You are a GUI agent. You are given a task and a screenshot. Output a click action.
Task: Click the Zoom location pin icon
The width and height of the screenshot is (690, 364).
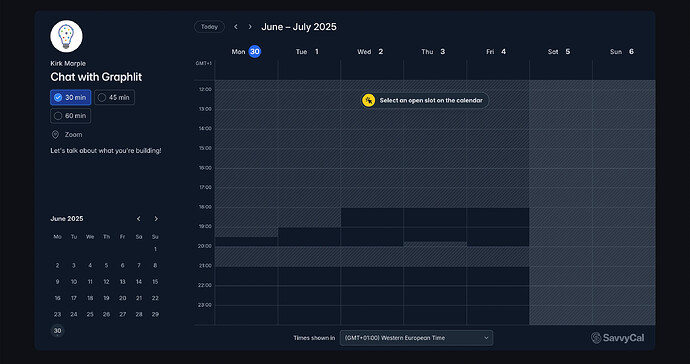(x=55, y=135)
